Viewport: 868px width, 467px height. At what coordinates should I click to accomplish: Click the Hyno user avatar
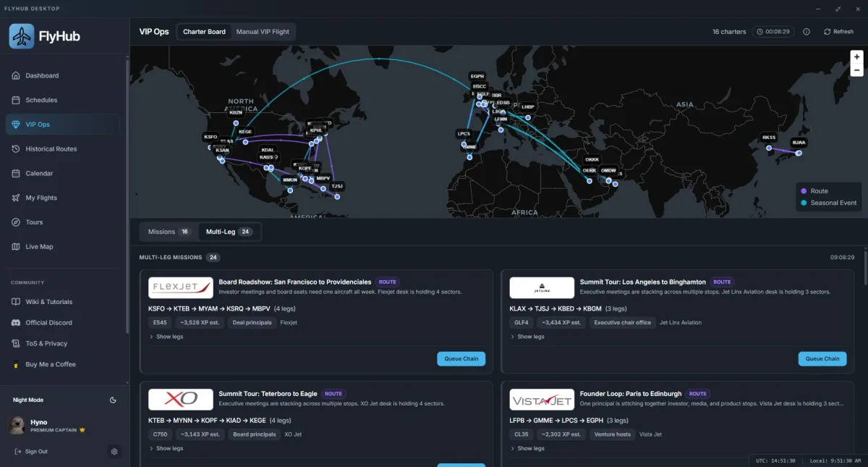17,425
